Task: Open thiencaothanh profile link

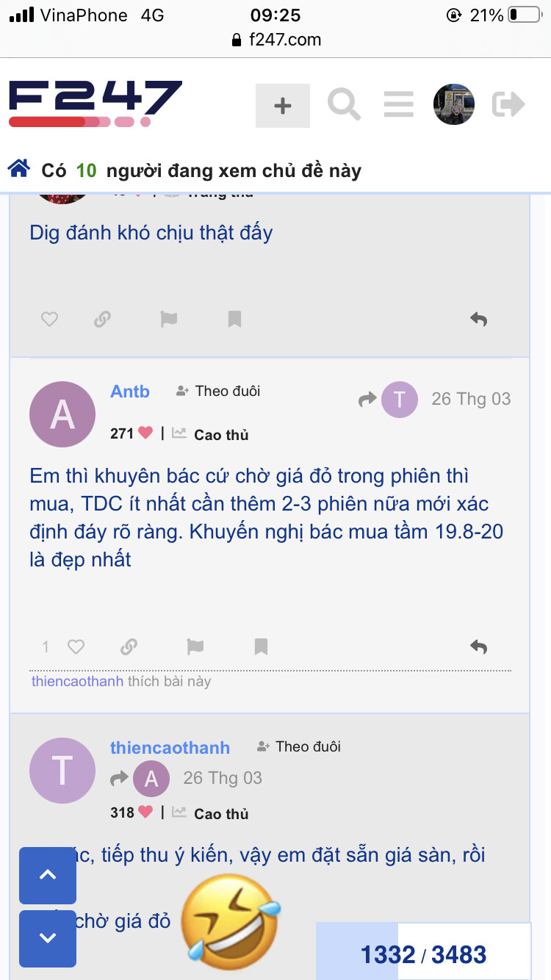Action: tap(170, 748)
